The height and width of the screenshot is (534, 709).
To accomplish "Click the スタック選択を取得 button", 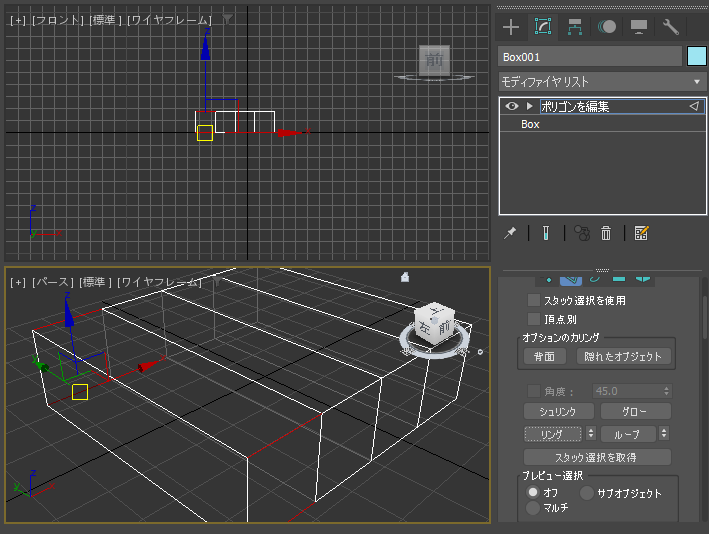I will pos(597,457).
